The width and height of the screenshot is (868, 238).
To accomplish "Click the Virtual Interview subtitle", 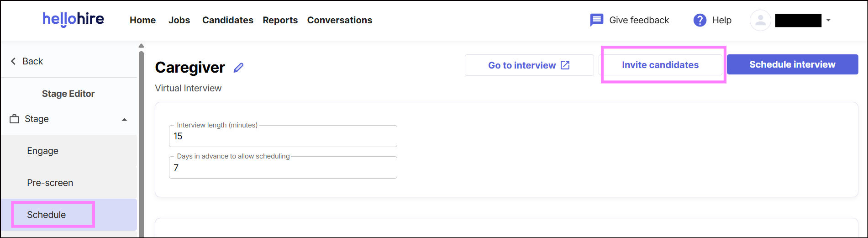I will point(188,88).
